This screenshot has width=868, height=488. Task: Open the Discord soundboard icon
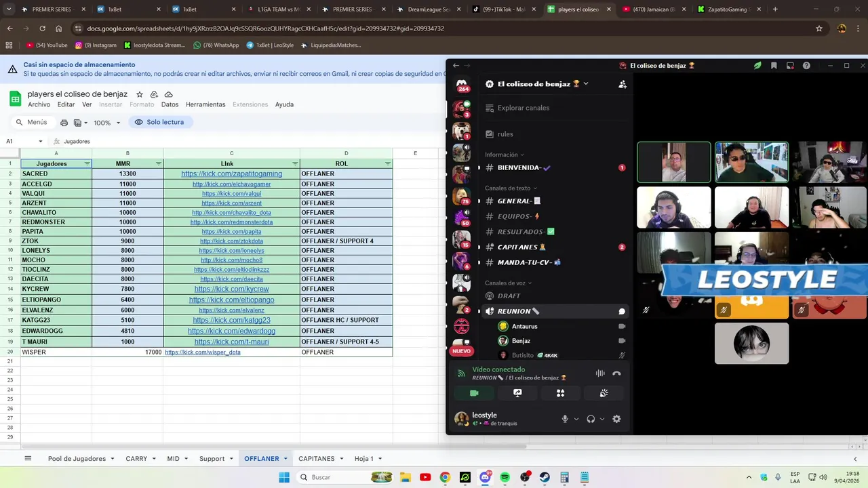click(x=604, y=393)
